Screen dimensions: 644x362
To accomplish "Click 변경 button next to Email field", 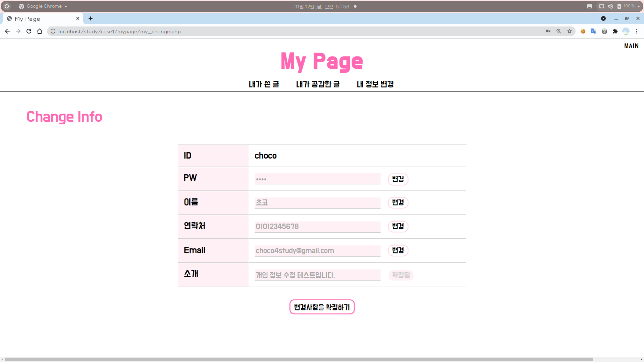I will pos(398,250).
